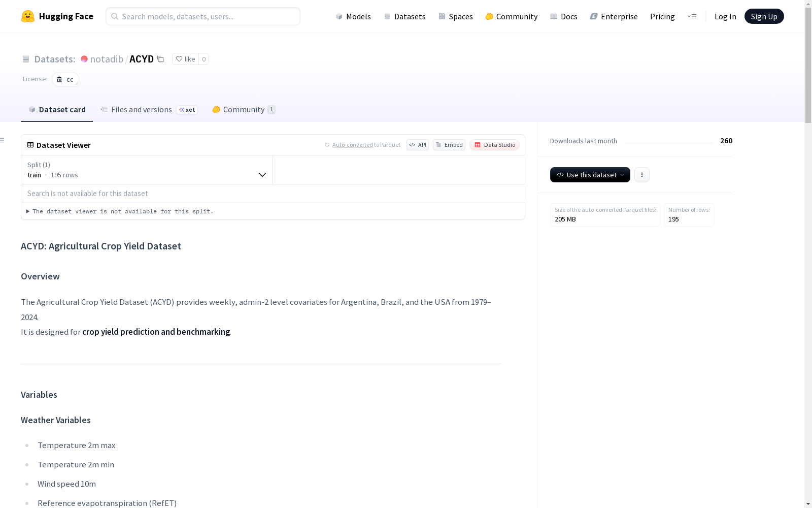Click the Log In link

725,16
